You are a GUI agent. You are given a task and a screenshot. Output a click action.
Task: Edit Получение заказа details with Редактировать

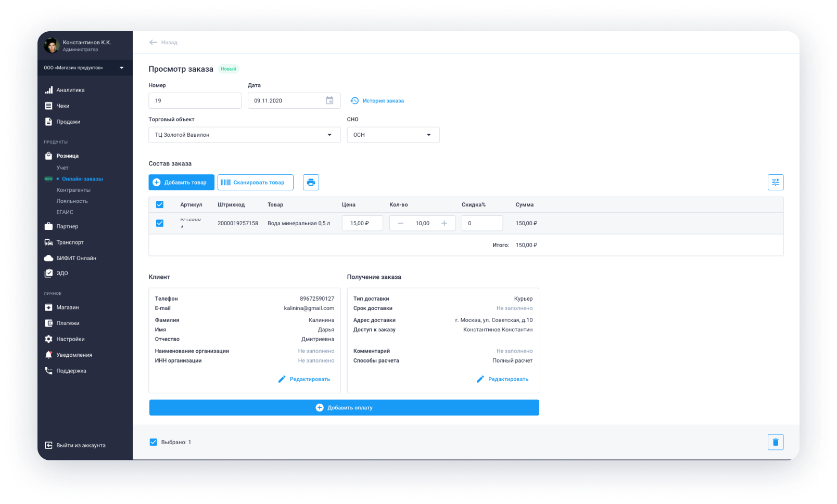502,379
